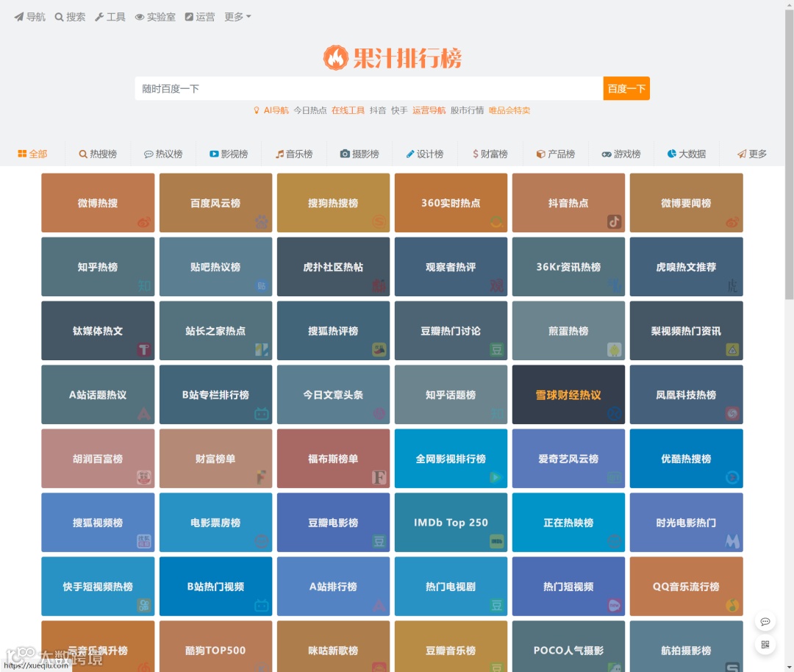This screenshot has width=794, height=672.
Task: Select the 影视榜 category tab
Action: click(229, 154)
